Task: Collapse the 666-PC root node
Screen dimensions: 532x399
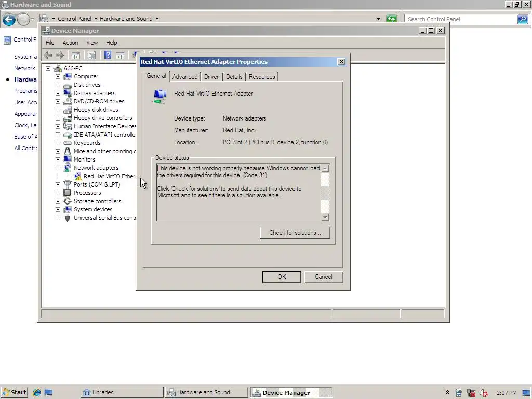Action: (48, 68)
